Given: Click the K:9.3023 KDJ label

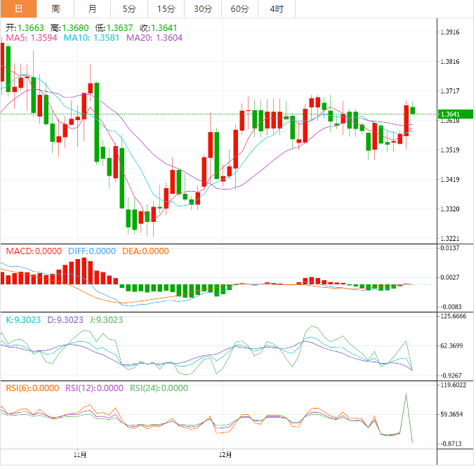Looking at the screenshot, I should (x=23, y=320).
